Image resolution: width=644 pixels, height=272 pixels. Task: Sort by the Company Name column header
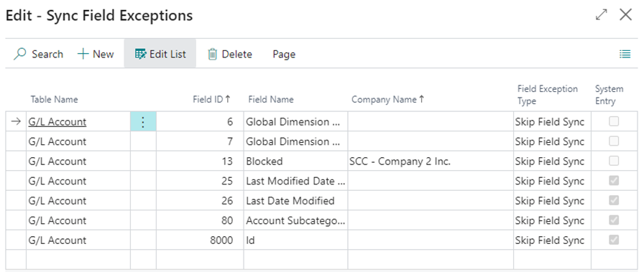point(387,99)
